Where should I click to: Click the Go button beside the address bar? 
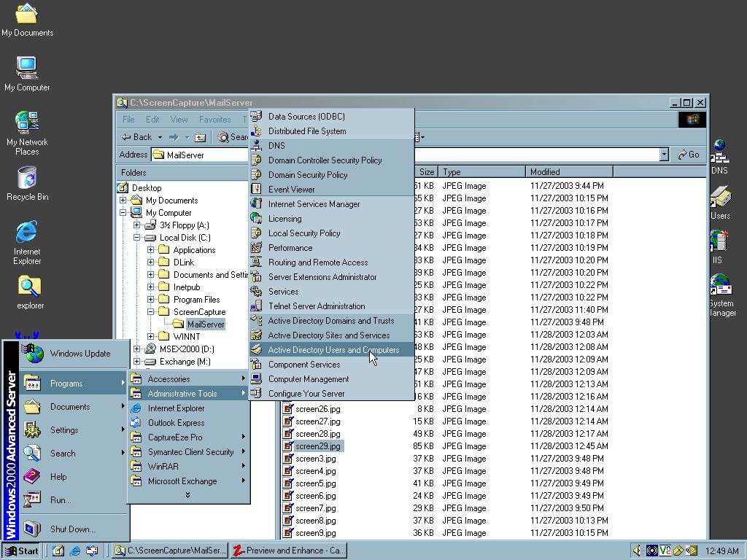coord(689,155)
